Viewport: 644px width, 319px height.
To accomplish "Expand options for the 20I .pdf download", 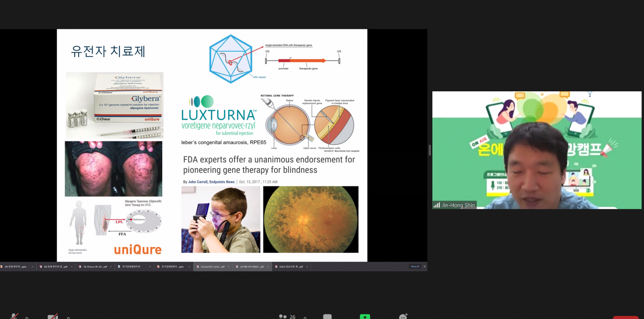I will pyautogui.click(x=72, y=266).
